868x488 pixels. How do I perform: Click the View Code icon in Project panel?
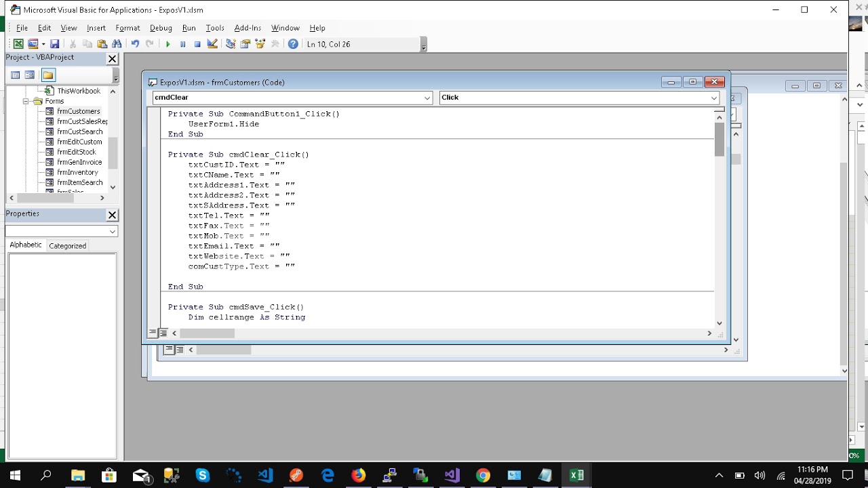pos(15,75)
